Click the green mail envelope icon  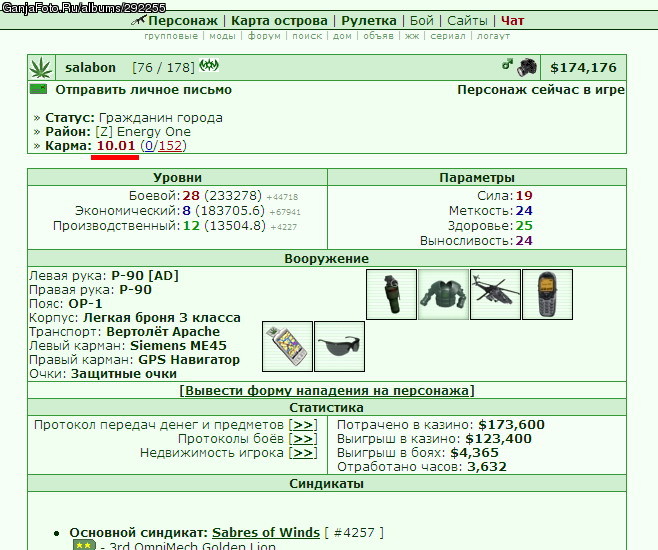38,89
